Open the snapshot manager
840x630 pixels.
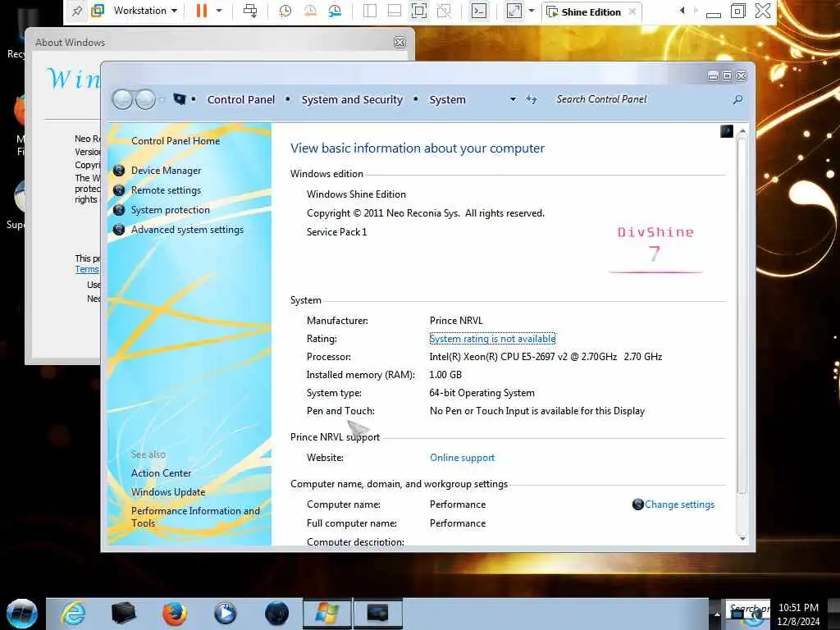coord(335,11)
